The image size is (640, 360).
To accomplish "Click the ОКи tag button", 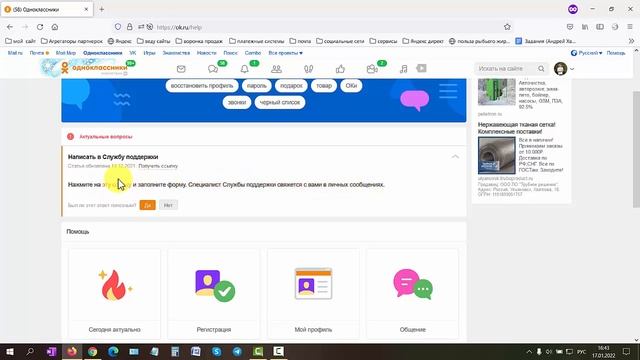I will (x=351, y=86).
